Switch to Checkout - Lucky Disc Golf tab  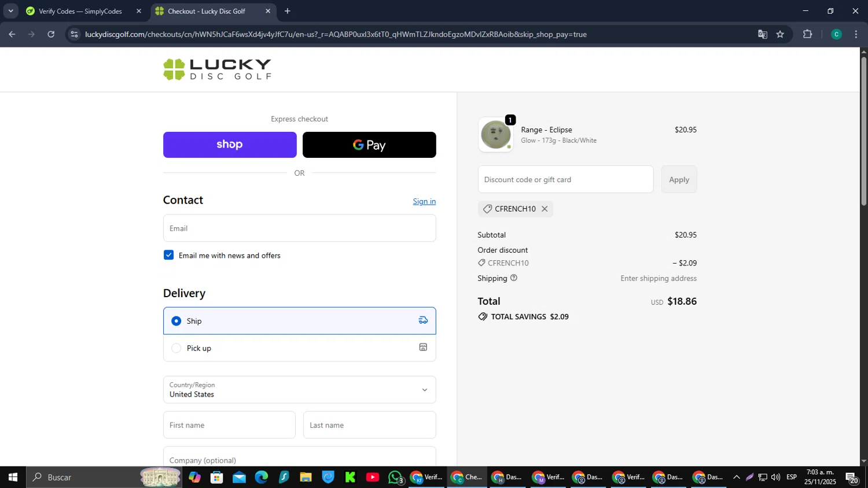pyautogui.click(x=207, y=11)
